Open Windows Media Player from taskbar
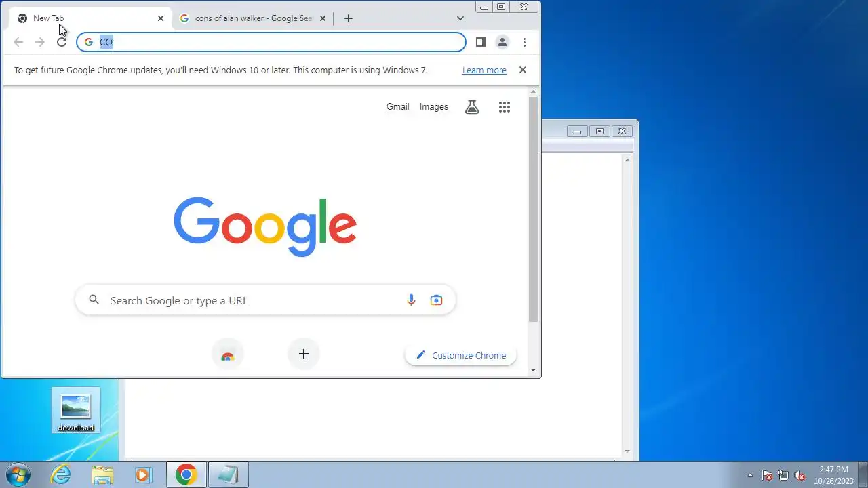 144,474
